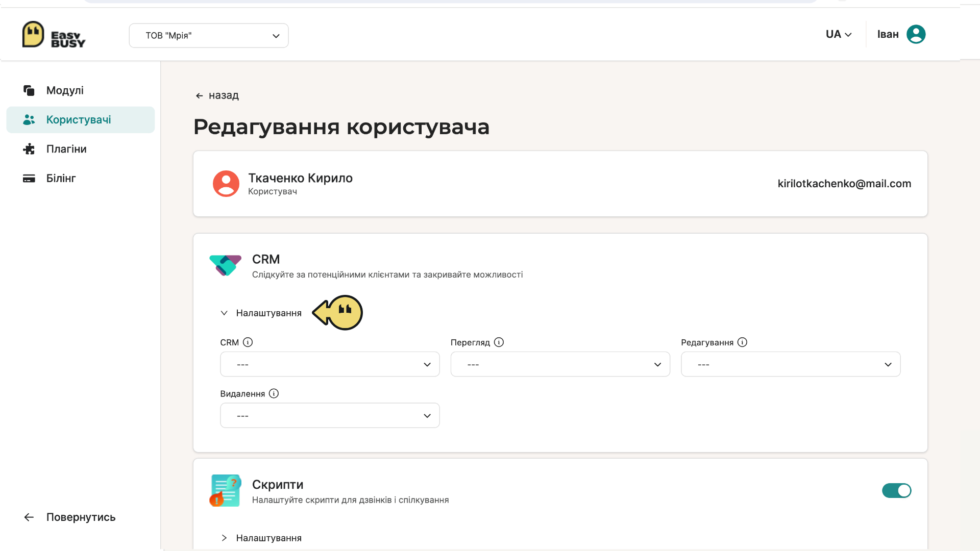Open the Редагування dropdown
Screen dimensions: 980x551
[790, 364]
